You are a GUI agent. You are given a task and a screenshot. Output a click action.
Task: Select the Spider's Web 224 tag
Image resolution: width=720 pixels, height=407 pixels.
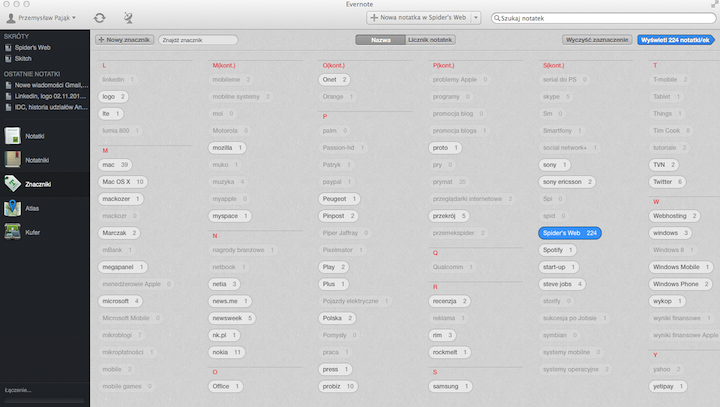pos(570,233)
